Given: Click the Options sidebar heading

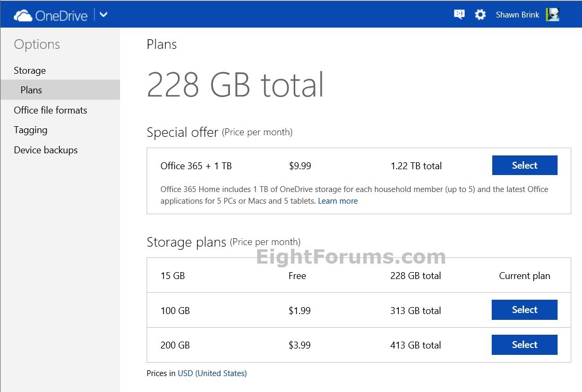Looking at the screenshot, I should point(37,45).
